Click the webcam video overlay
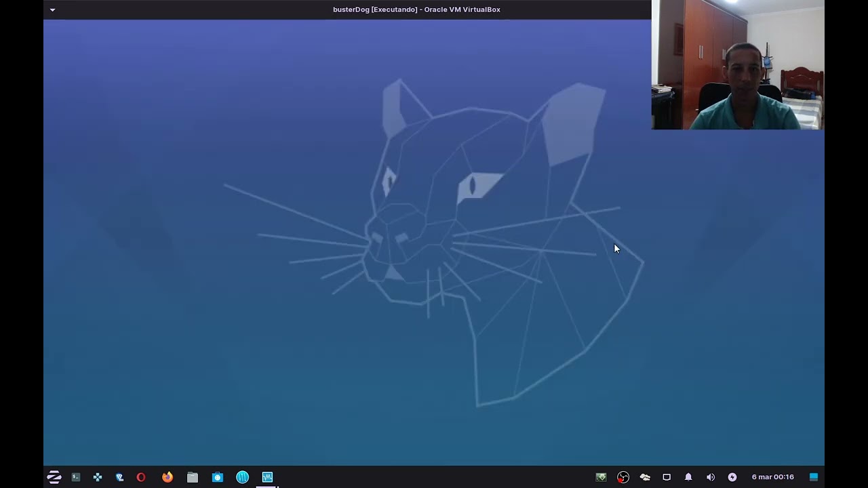This screenshot has width=868, height=488. click(x=738, y=64)
